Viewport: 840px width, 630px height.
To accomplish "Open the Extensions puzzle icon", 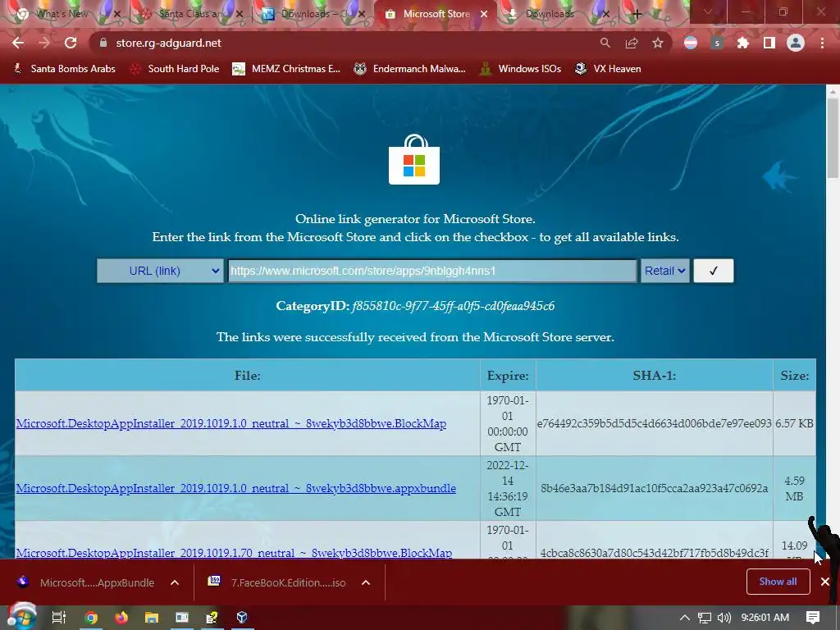I will pyautogui.click(x=742, y=43).
